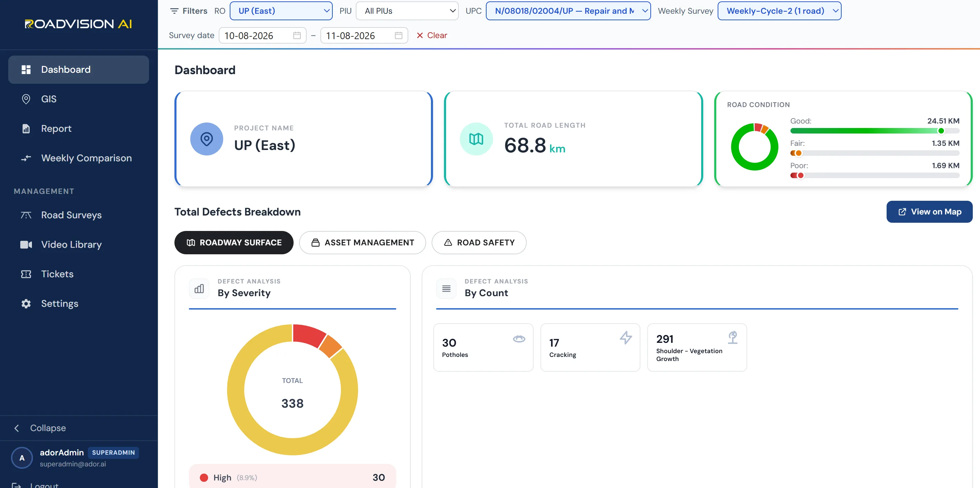Image resolution: width=980 pixels, height=488 pixels.
Task: Click the 24.51 KM good value
Action: tap(943, 121)
